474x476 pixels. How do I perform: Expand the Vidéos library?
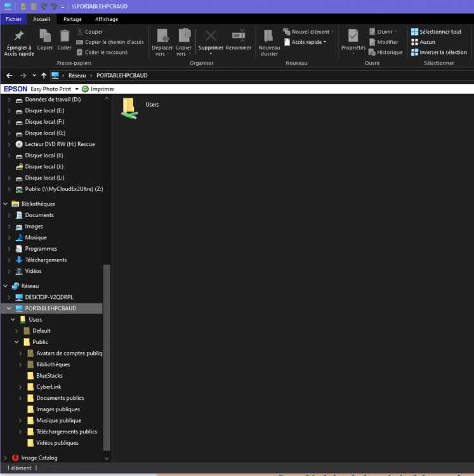(9, 271)
